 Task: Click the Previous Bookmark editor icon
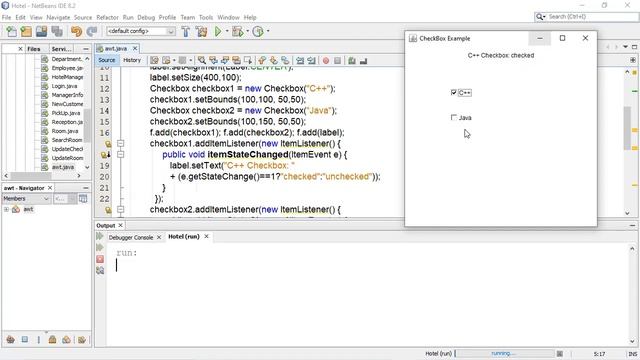point(262,60)
